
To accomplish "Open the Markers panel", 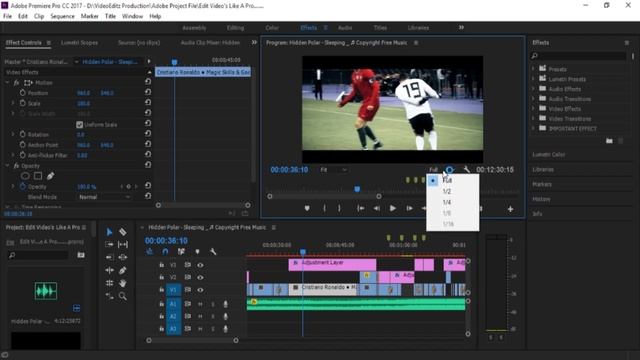I will [x=542, y=184].
